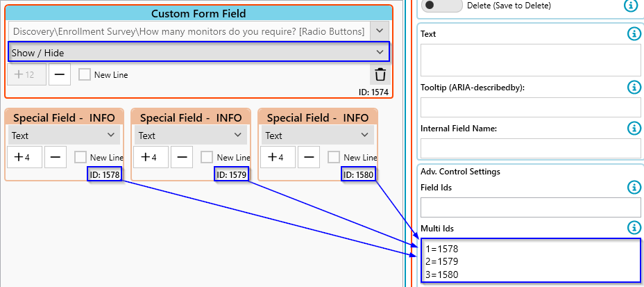Click +4 button for field ID 1578
The image size is (644, 287).
point(25,157)
